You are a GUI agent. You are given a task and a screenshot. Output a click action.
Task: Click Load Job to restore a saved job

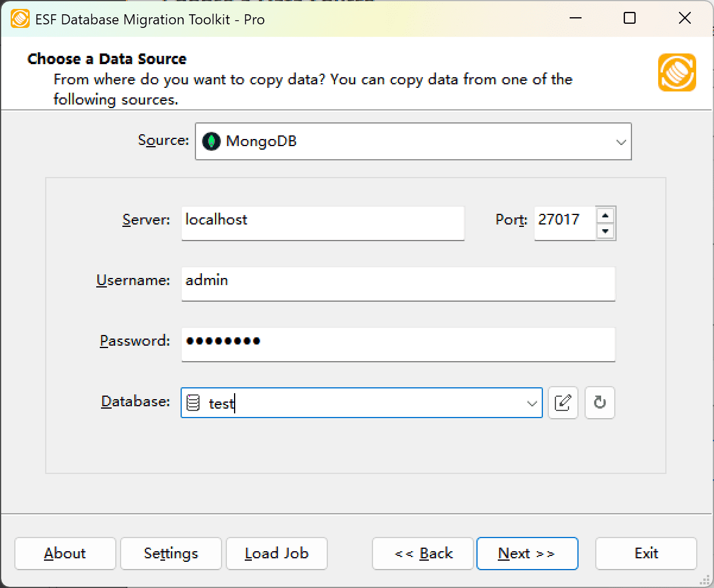(x=276, y=553)
